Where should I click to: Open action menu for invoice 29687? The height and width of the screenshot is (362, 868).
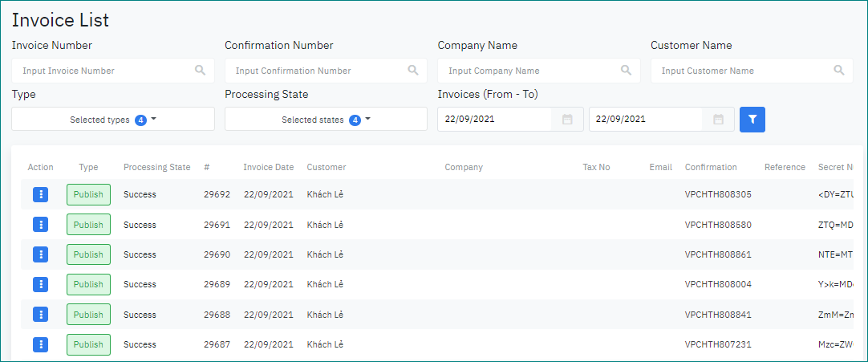[41, 344]
